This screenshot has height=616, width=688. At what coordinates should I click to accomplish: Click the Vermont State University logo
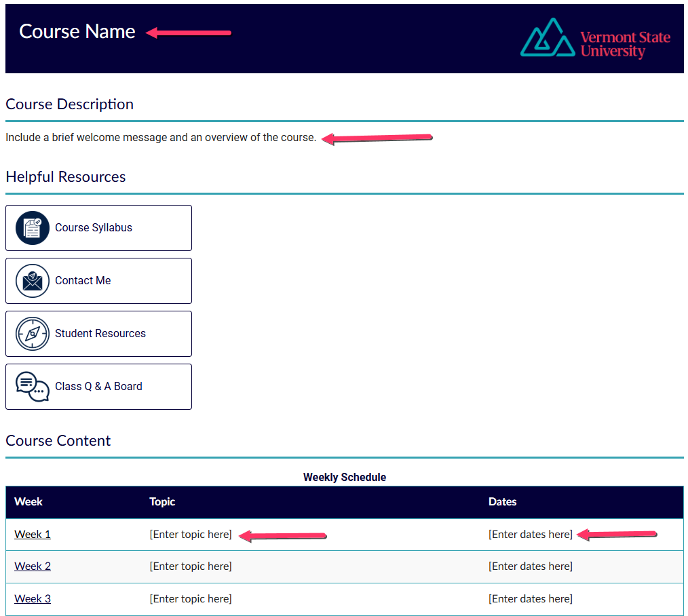(595, 38)
